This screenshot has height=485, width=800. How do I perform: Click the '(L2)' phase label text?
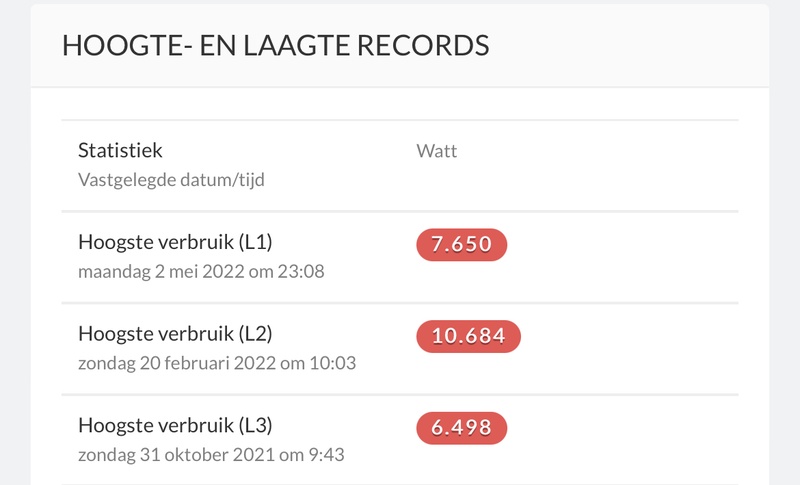pyautogui.click(x=256, y=334)
